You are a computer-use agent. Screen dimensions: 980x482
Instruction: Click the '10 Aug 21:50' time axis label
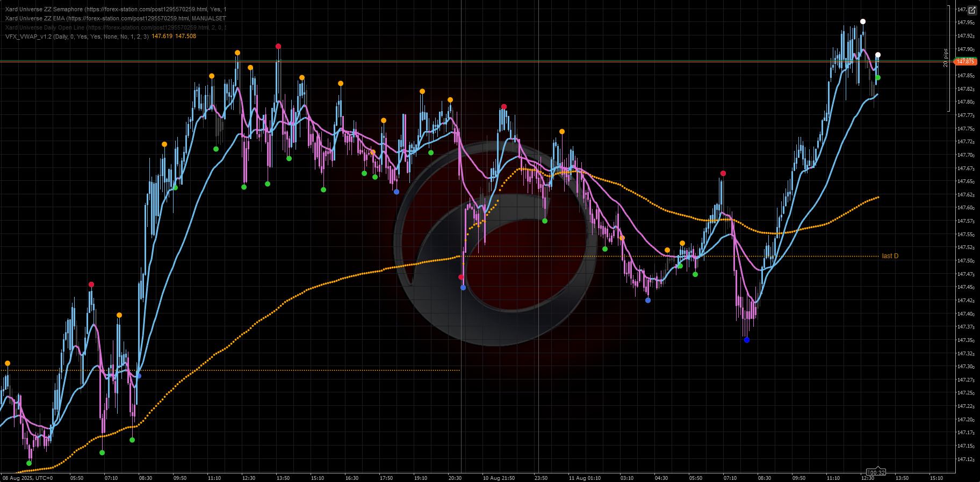click(499, 478)
